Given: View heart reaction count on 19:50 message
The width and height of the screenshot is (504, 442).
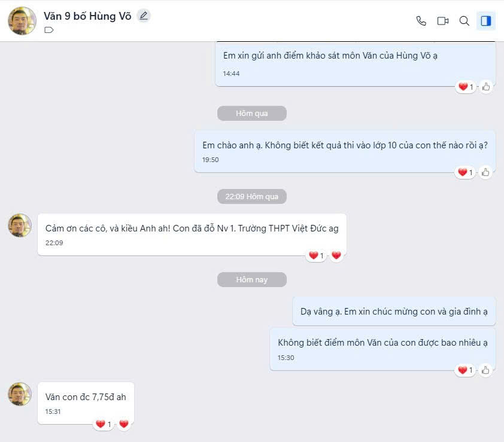Looking at the screenshot, I should [465, 172].
